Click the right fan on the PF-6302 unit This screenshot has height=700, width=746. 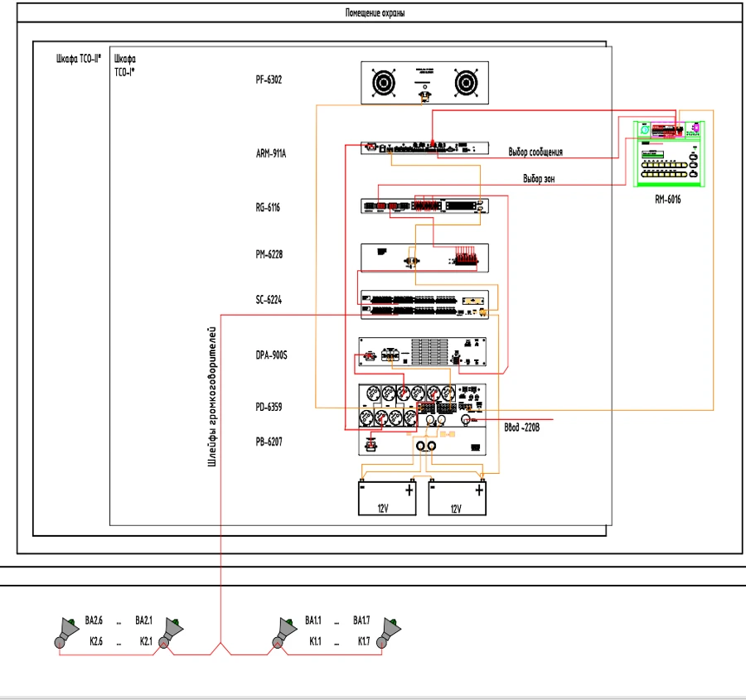pyautogui.click(x=466, y=83)
